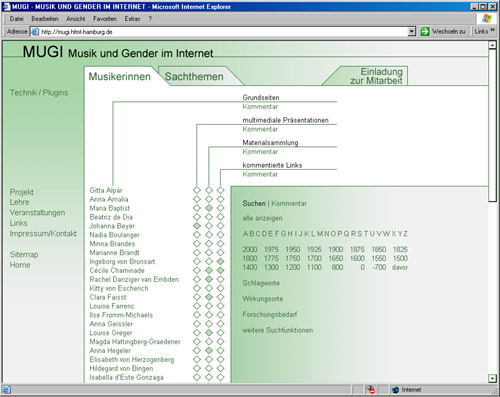500x397 pixels.
Task: Click the multimedia diamond for Nadia Boulanger
Action: [x=197, y=235]
